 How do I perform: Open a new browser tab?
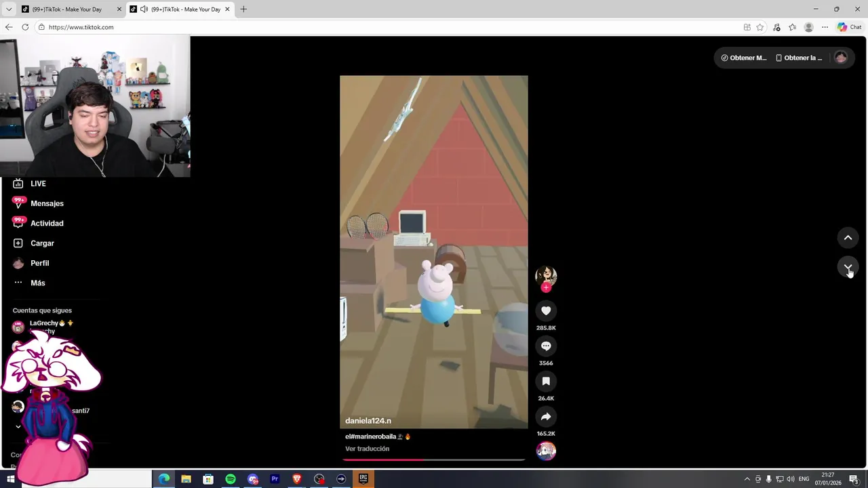(x=243, y=9)
